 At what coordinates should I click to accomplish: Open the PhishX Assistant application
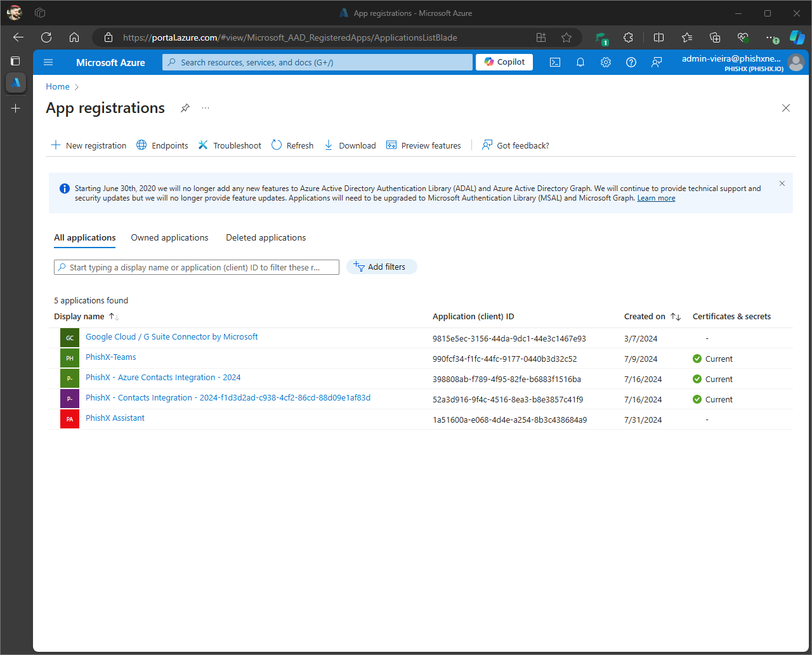[115, 418]
